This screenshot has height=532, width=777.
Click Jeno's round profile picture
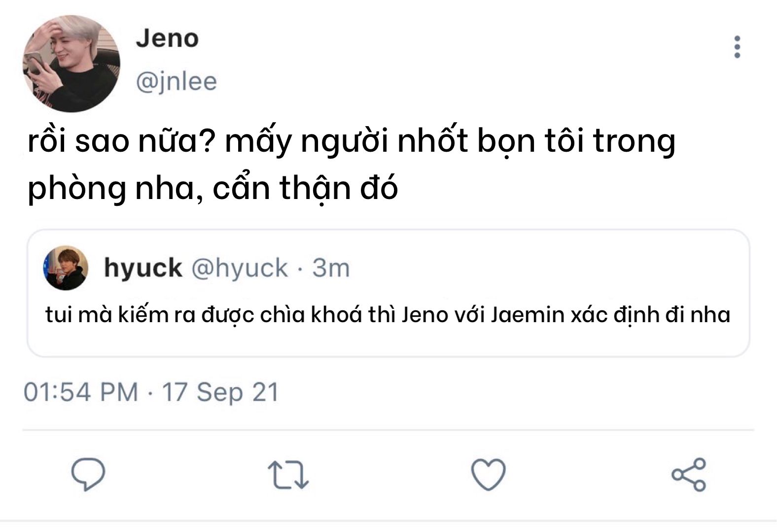point(71,64)
